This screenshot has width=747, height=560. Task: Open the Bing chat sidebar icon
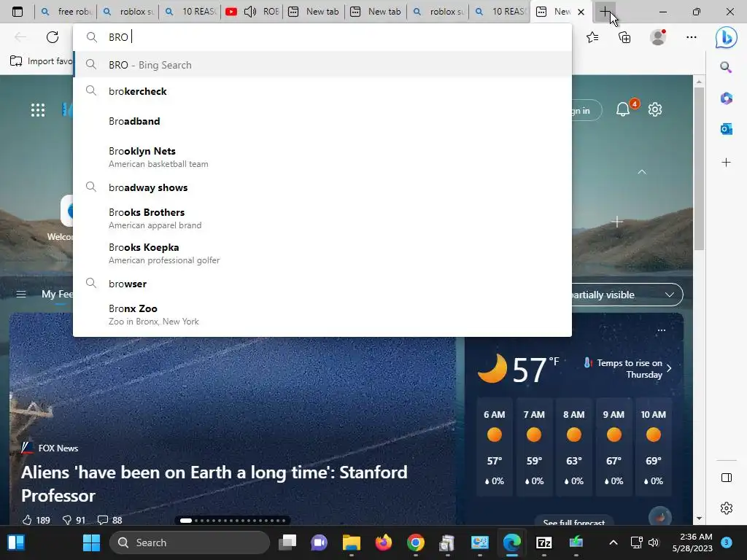pos(726,37)
